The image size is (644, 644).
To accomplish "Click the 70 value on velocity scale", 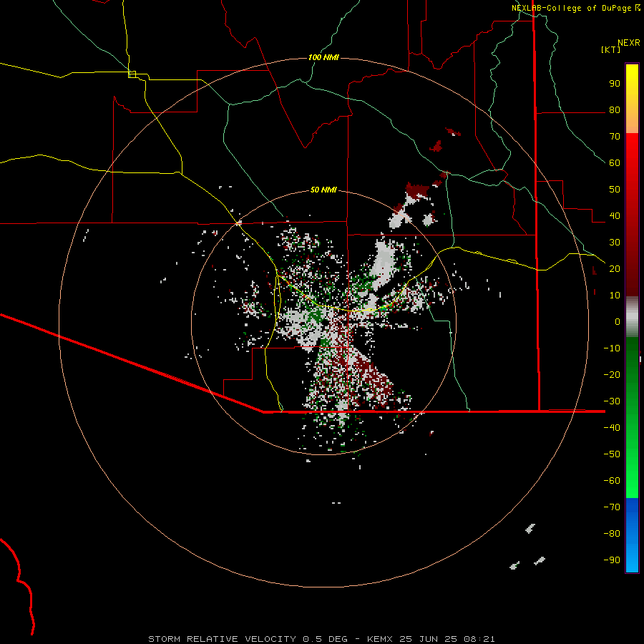I will point(615,137).
